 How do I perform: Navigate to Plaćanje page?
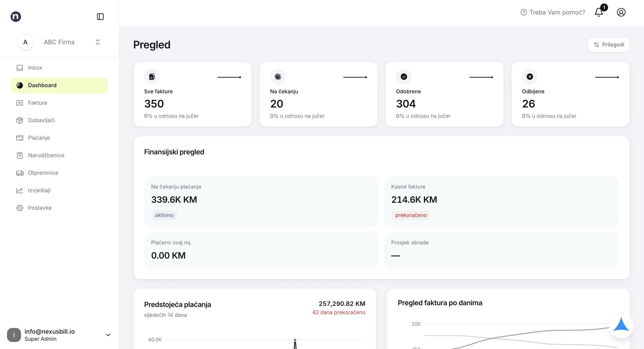59,138
